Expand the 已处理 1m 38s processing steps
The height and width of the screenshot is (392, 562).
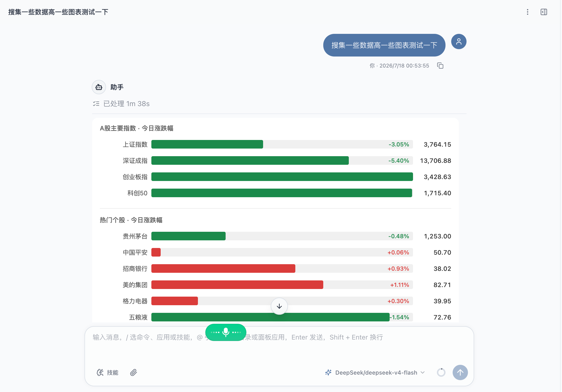coord(122,104)
